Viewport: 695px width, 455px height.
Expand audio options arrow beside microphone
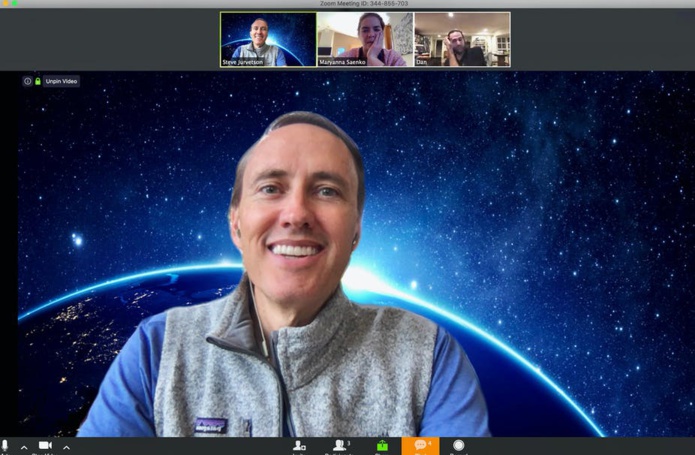(24, 447)
